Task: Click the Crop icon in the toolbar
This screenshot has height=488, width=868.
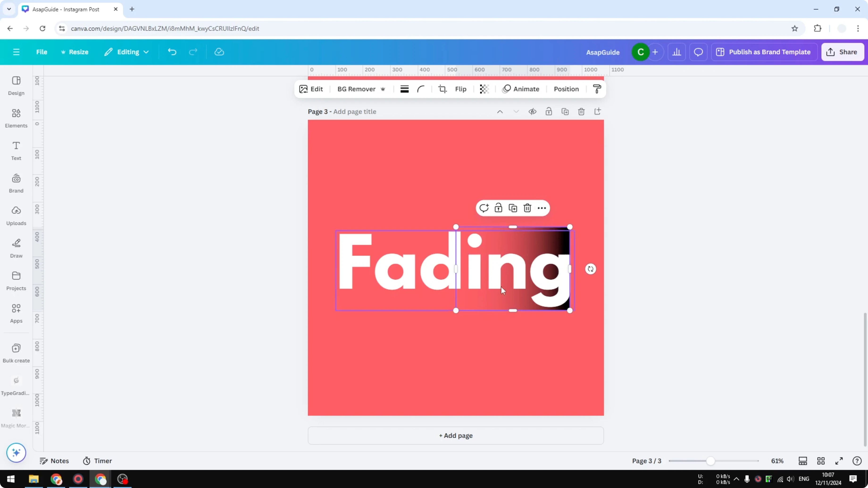Action: [x=442, y=89]
